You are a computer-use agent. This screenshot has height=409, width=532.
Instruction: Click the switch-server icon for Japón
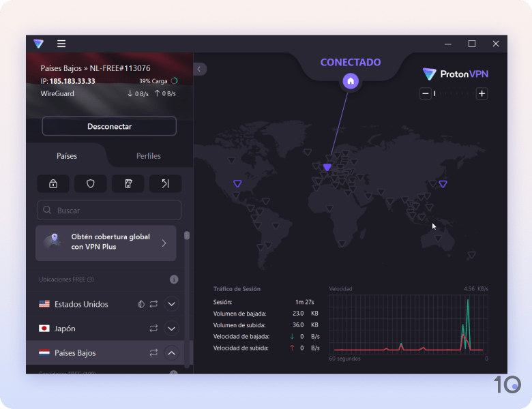pos(153,329)
